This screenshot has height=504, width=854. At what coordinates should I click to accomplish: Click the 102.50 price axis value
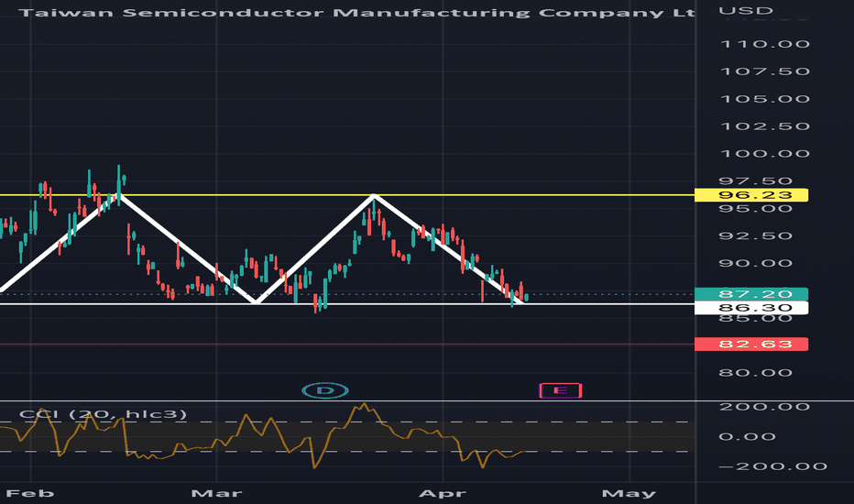(x=765, y=126)
